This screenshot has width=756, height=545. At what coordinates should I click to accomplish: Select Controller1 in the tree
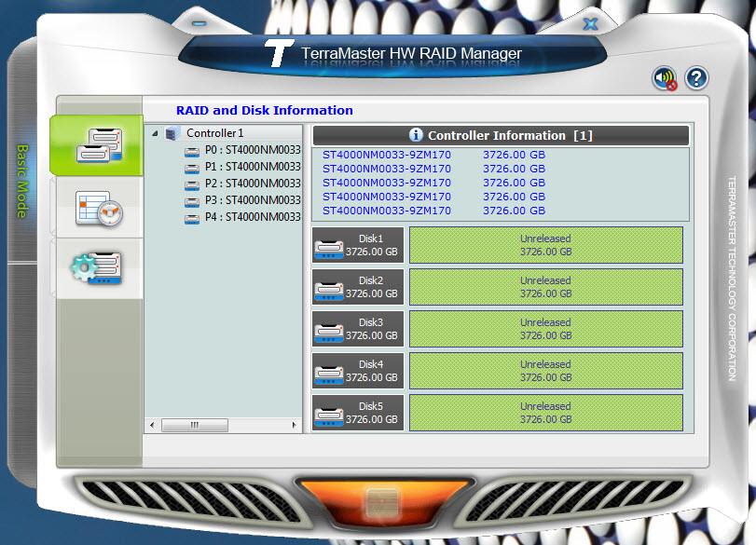click(215, 133)
